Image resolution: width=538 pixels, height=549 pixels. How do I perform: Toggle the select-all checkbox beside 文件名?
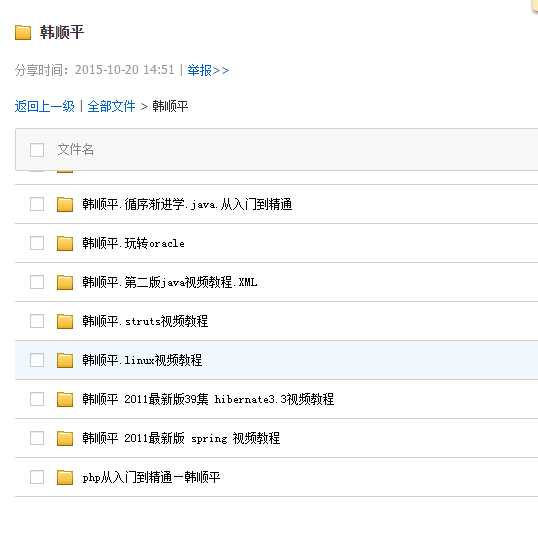[x=37, y=150]
